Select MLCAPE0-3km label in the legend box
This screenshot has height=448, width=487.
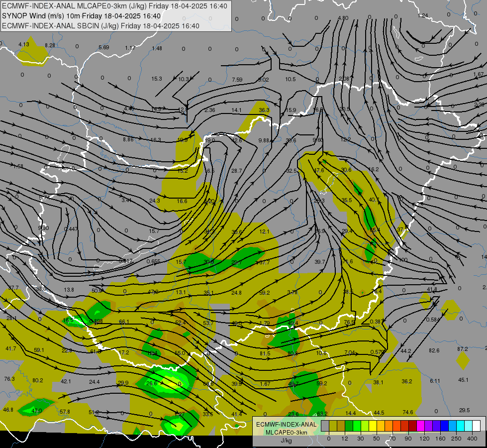pos(287,433)
